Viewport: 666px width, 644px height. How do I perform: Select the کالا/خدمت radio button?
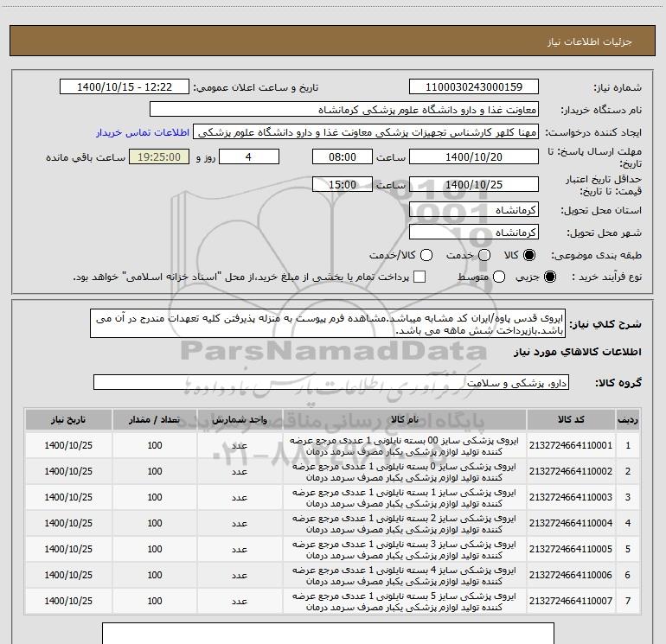pyautogui.click(x=426, y=255)
